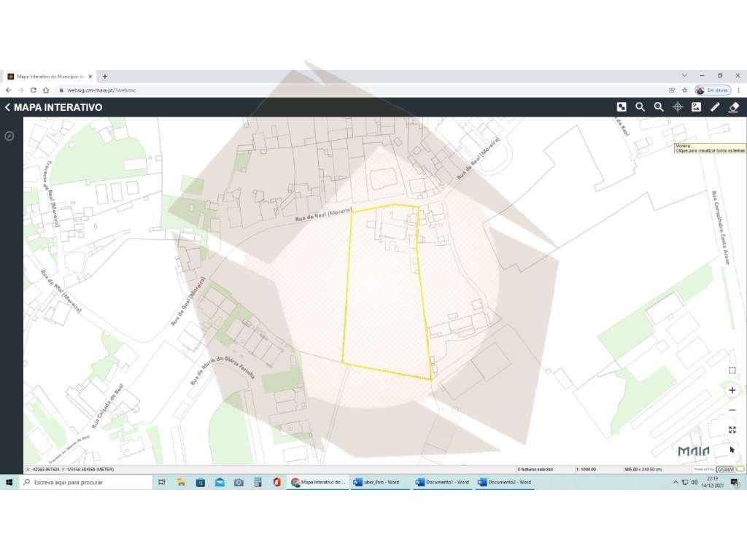Open Task View on the taskbar

tap(161, 483)
